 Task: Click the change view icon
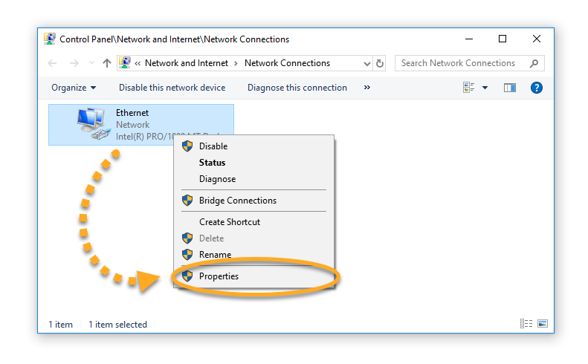coord(469,88)
